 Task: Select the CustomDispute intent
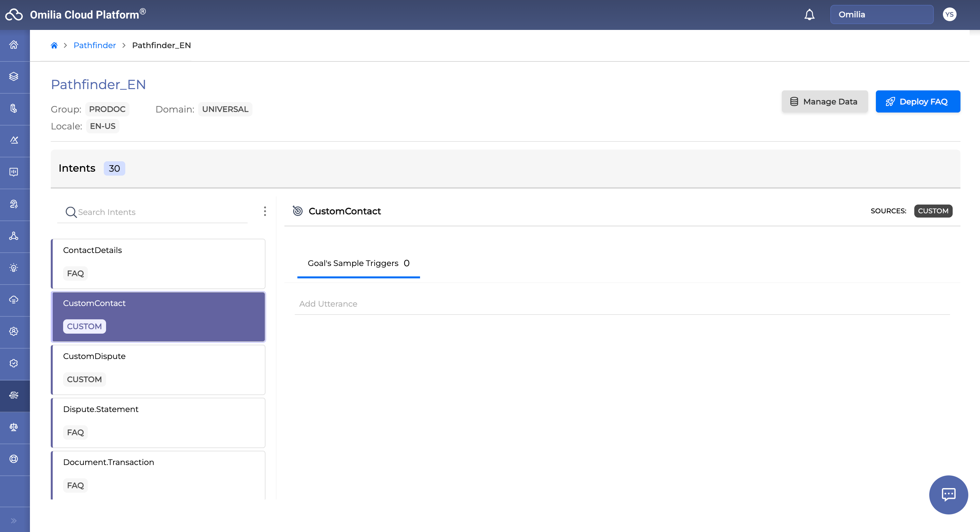pos(158,369)
